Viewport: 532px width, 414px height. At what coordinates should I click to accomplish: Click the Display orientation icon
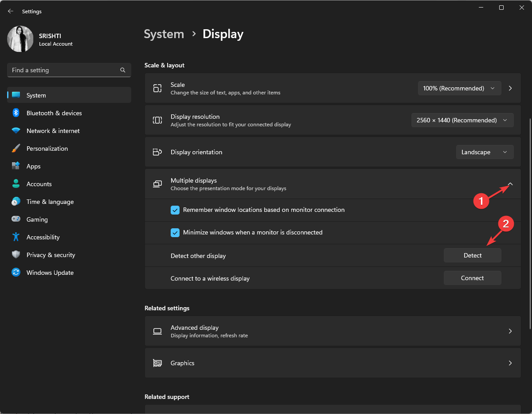click(157, 152)
